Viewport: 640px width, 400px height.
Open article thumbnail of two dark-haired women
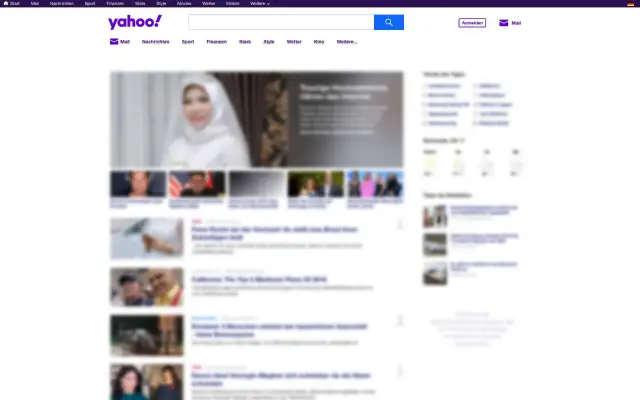(x=147, y=382)
